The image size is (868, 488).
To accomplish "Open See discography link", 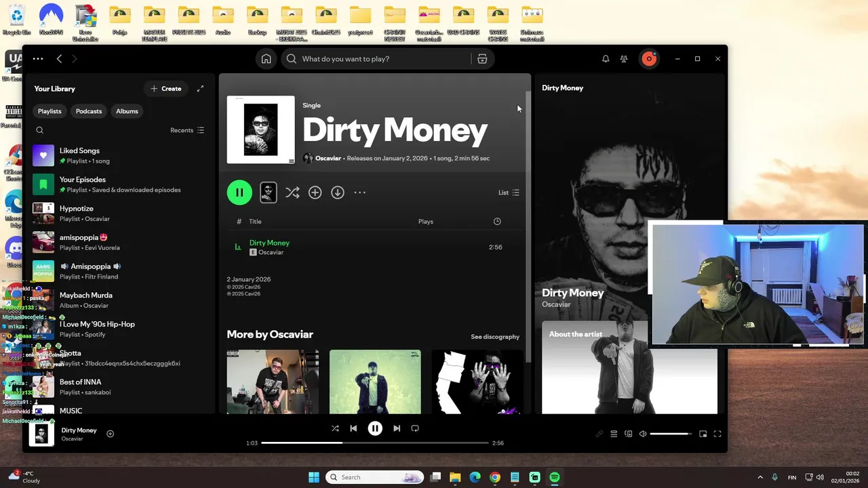I will tap(495, 337).
